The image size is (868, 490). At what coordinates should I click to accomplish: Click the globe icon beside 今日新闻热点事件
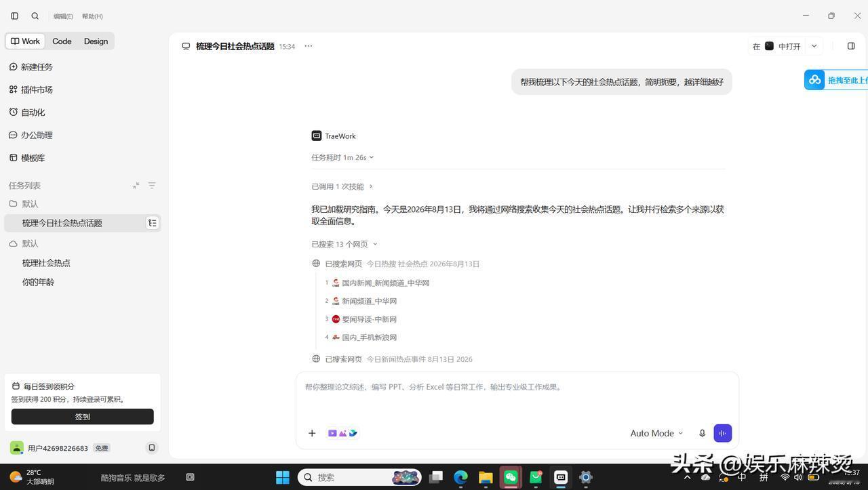pyautogui.click(x=316, y=359)
